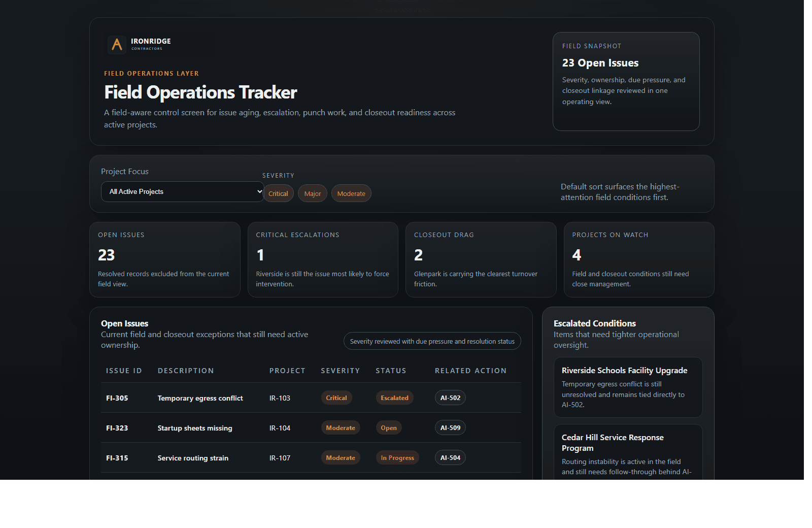Image resolution: width=812 pixels, height=528 pixels.
Task: Click the Escalated status badge on FI-305
Action: 394,398
